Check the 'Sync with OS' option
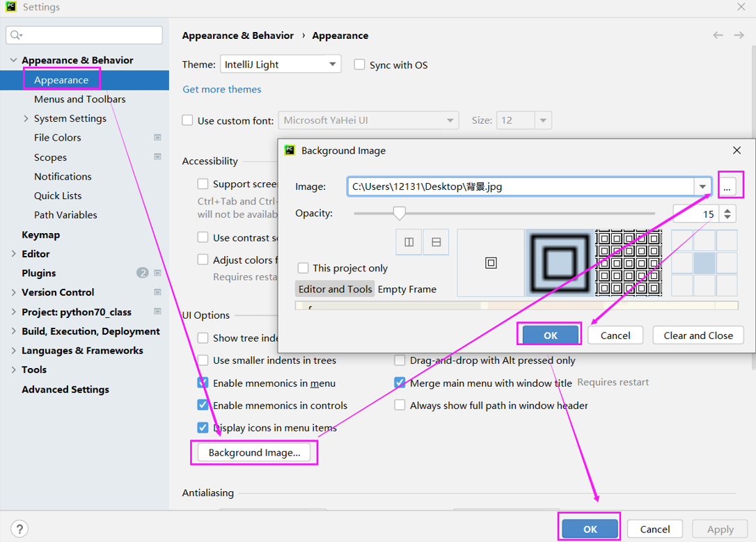Image resolution: width=756 pixels, height=542 pixels. (x=360, y=65)
